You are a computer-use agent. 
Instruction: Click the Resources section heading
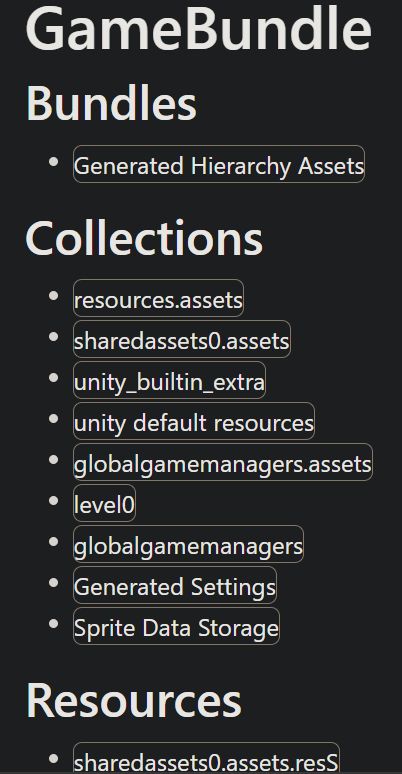133,699
